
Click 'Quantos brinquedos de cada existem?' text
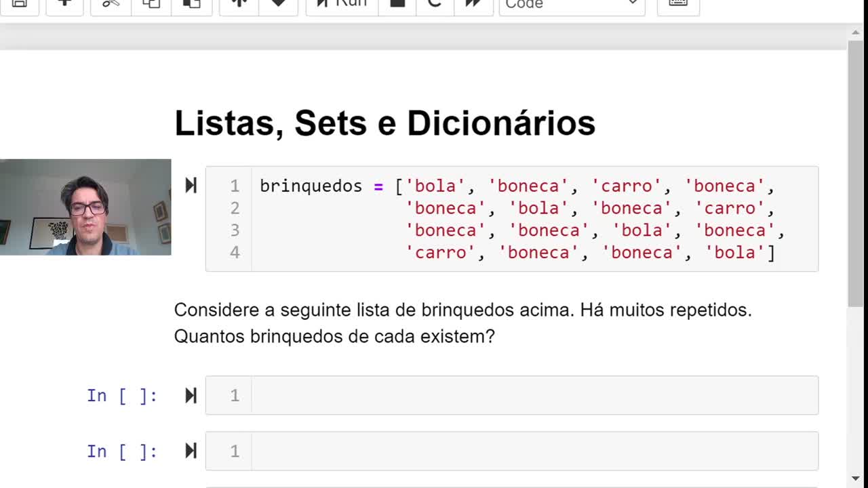(x=334, y=336)
